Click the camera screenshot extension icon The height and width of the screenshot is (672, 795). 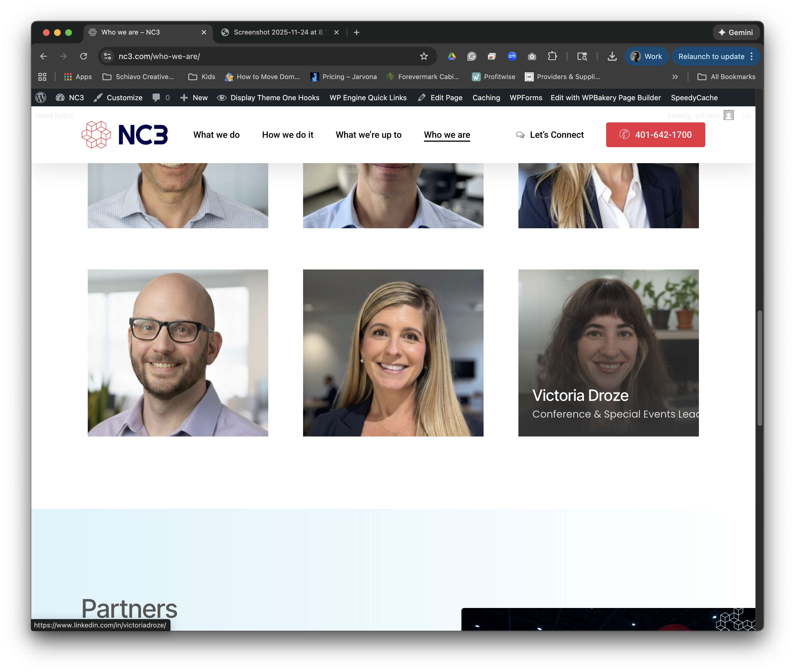coord(532,57)
